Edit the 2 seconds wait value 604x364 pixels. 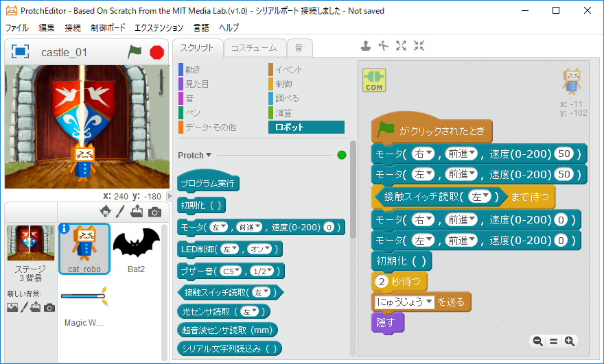pyautogui.click(x=382, y=281)
